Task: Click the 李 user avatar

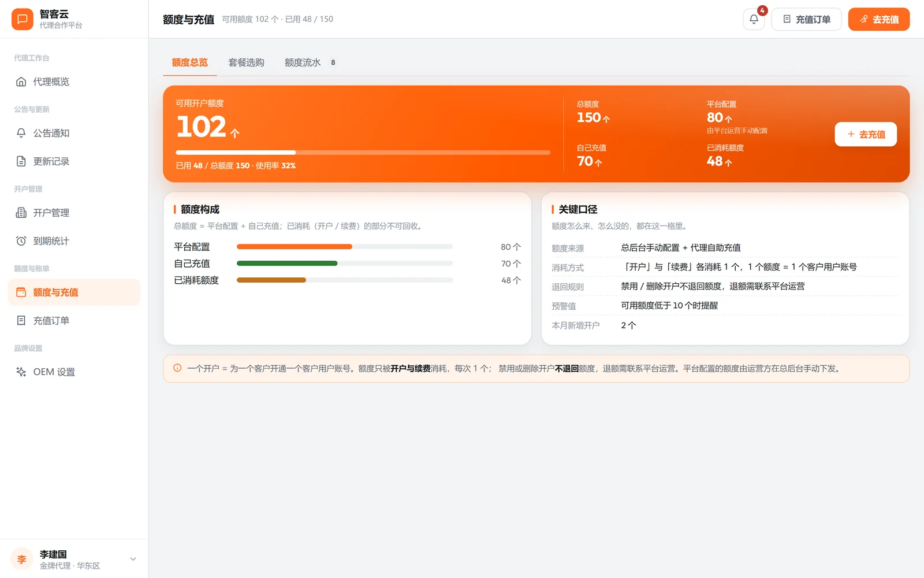Action: click(22, 559)
